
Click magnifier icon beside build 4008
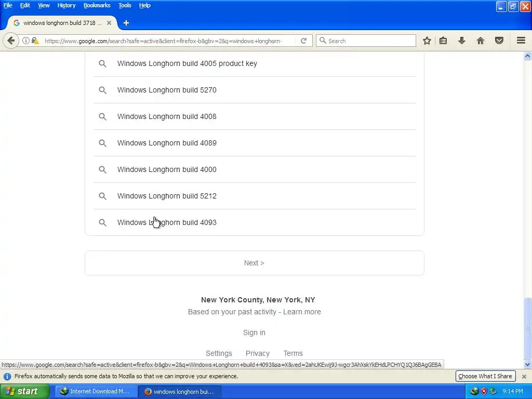point(102,116)
